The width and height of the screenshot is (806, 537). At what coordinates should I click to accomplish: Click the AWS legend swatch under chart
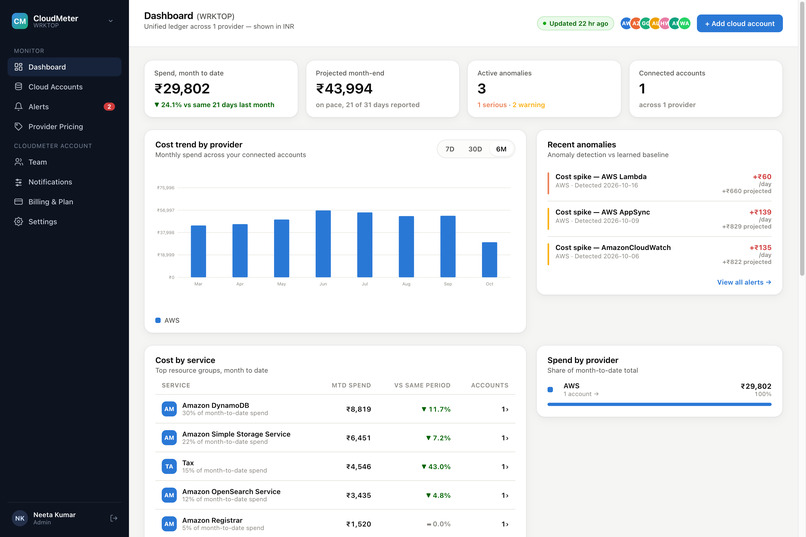(158, 320)
